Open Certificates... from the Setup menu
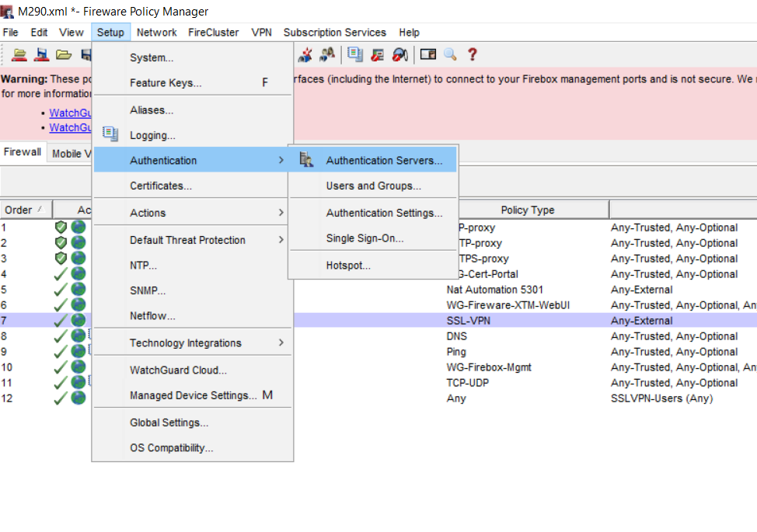757x532 pixels. tap(193, 186)
